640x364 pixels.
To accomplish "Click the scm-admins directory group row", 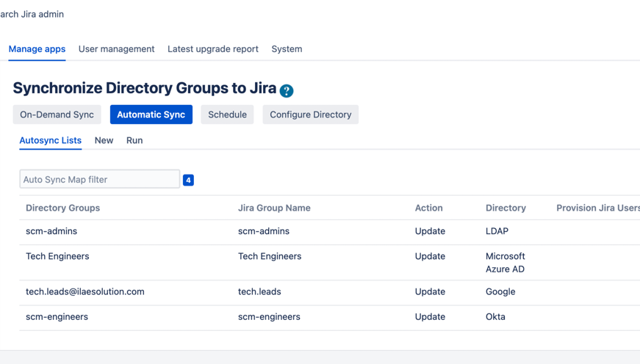I will (x=51, y=231).
